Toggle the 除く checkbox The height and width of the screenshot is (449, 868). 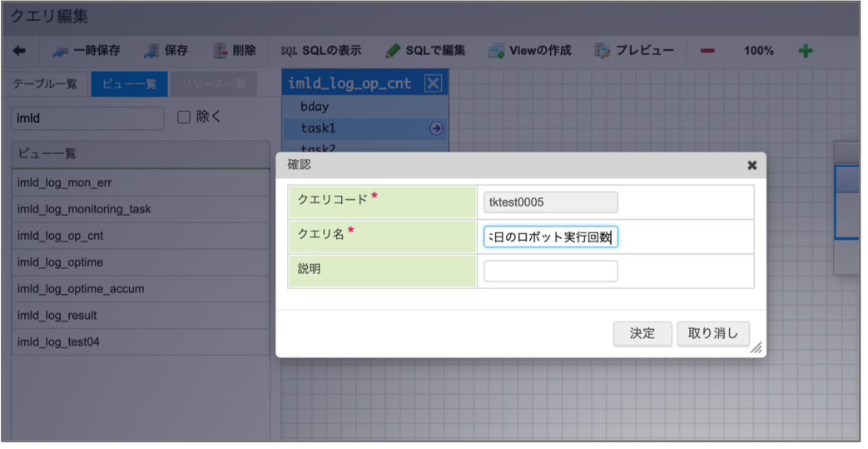point(184,117)
